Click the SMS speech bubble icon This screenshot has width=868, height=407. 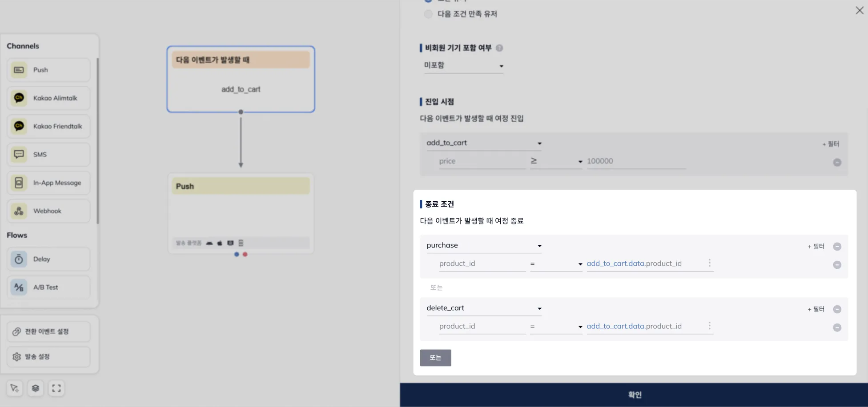[x=19, y=154]
